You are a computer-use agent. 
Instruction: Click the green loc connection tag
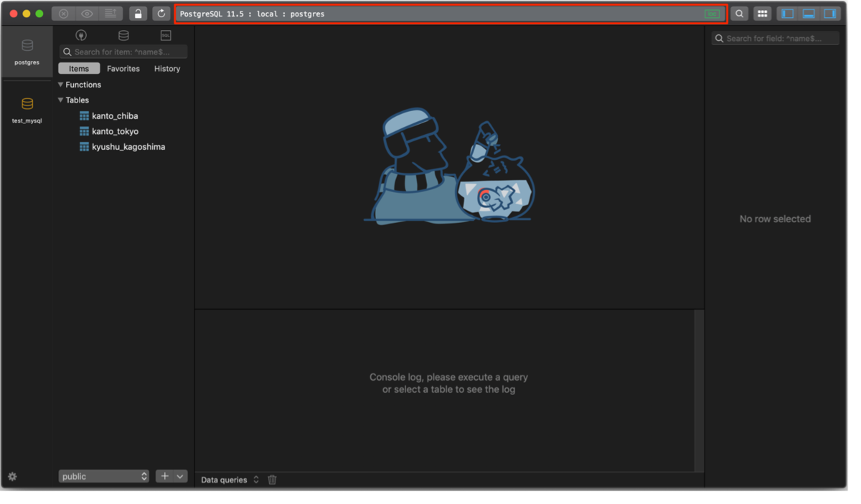coord(712,14)
